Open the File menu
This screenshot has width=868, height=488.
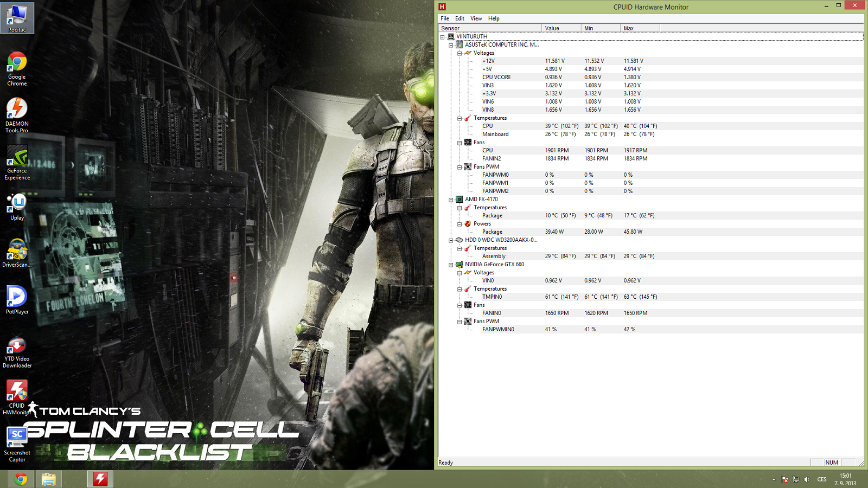(x=445, y=18)
